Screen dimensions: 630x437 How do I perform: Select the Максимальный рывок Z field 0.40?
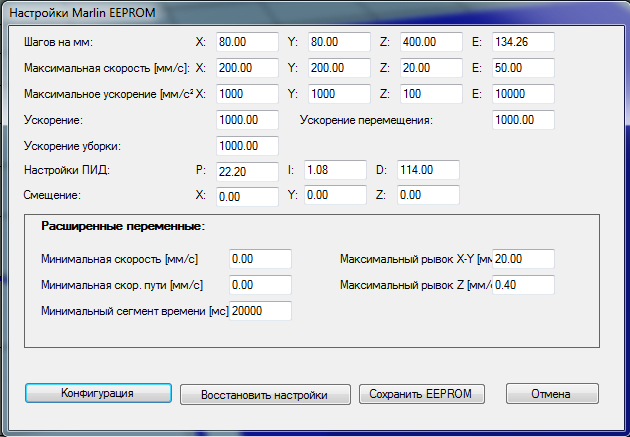point(523,285)
